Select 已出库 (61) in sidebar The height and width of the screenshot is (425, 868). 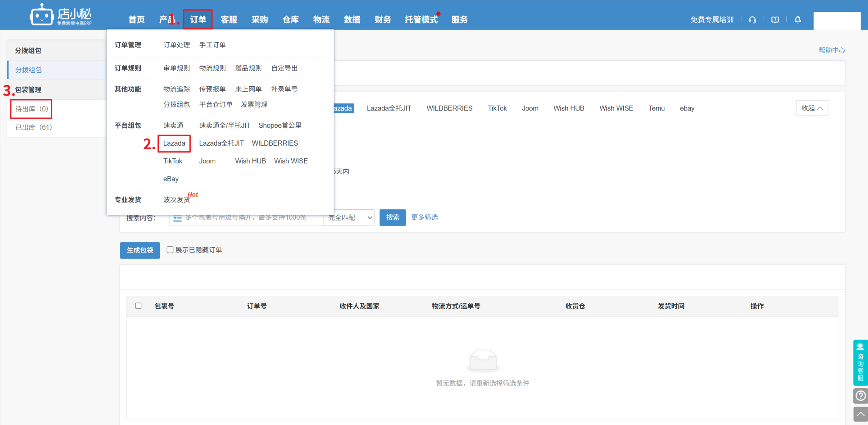[34, 127]
